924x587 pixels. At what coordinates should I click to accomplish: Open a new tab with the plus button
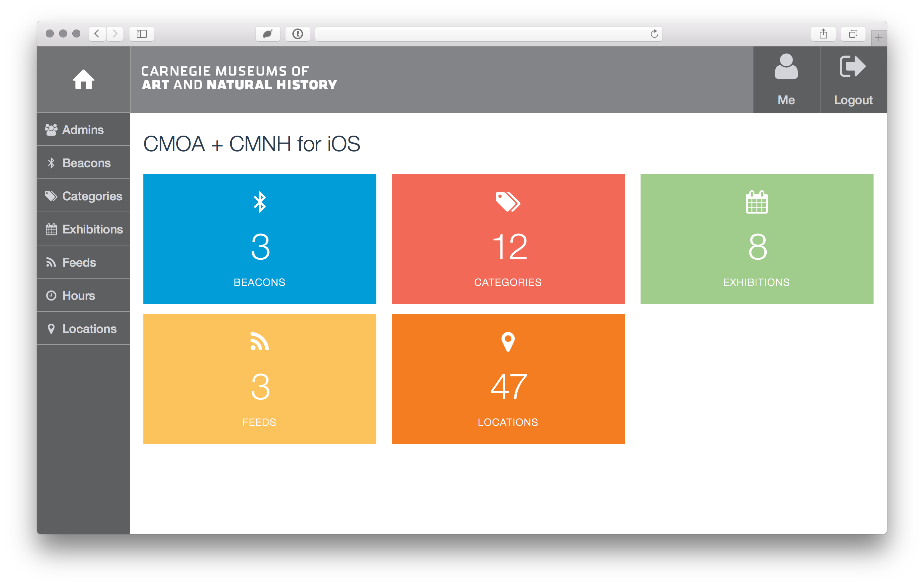pos(879,37)
